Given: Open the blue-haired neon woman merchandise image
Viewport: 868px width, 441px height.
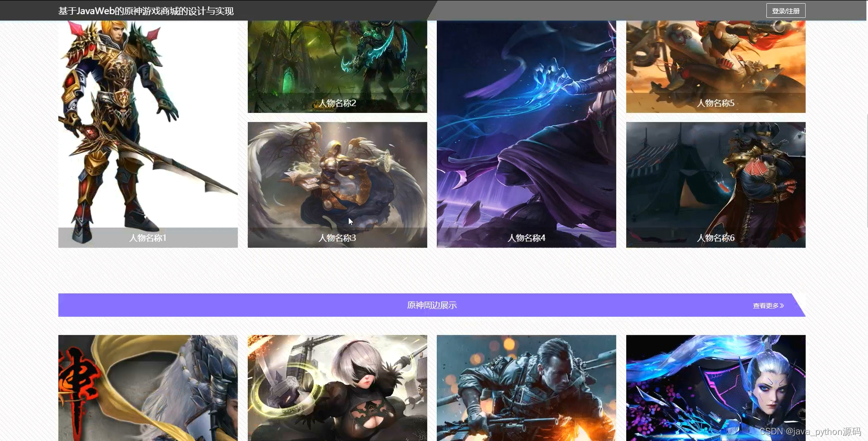Looking at the screenshot, I should (715, 388).
